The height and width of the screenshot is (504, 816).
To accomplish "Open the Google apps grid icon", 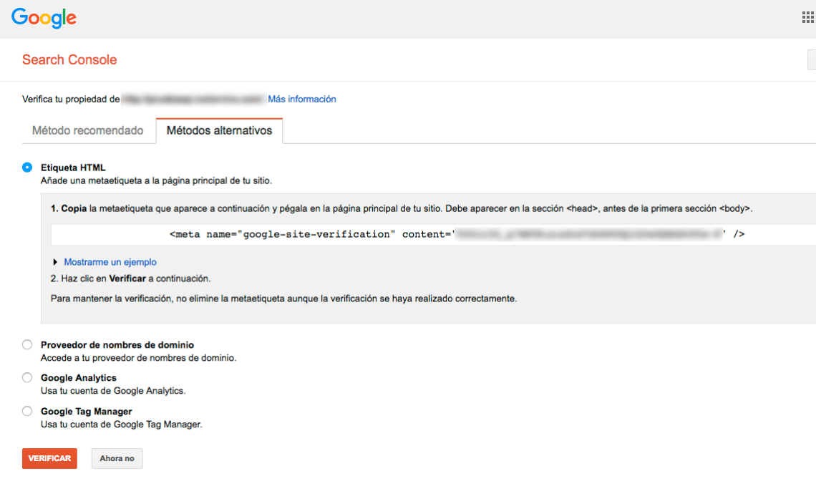I will coord(809,17).
